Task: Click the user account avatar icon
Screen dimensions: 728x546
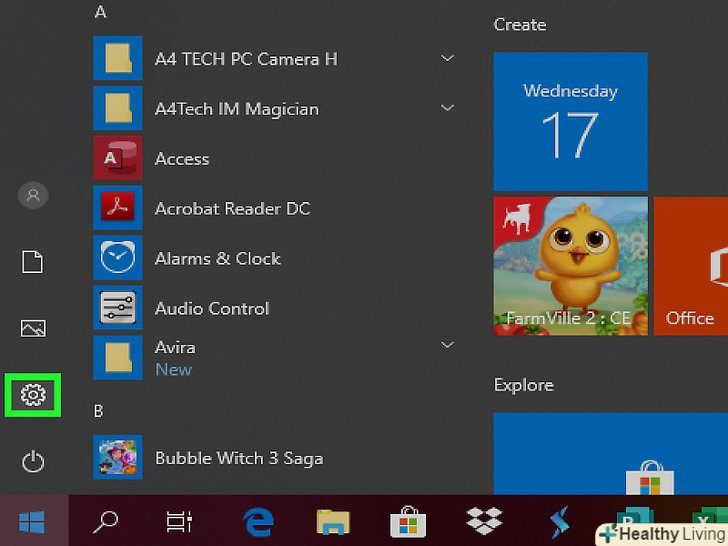Action: (x=33, y=196)
